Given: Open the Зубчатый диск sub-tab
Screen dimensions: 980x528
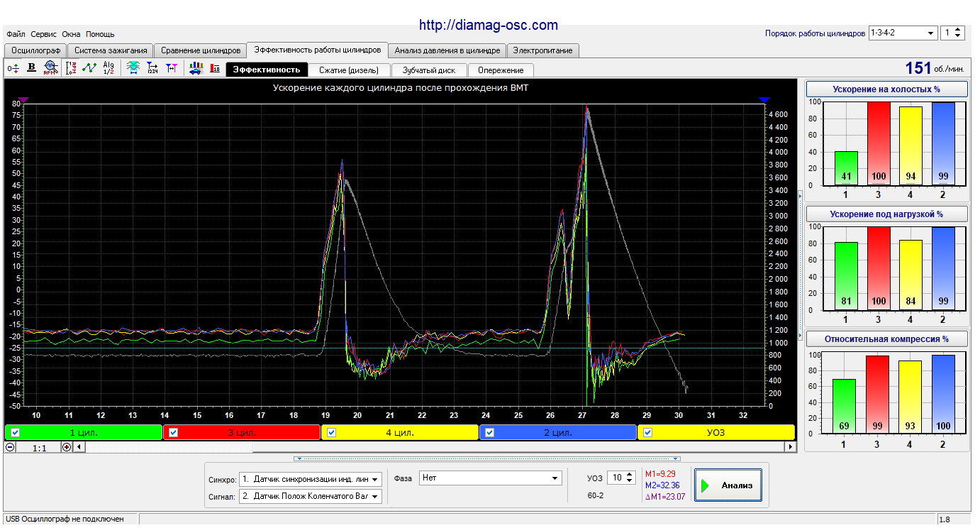Looking at the screenshot, I should pos(429,70).
